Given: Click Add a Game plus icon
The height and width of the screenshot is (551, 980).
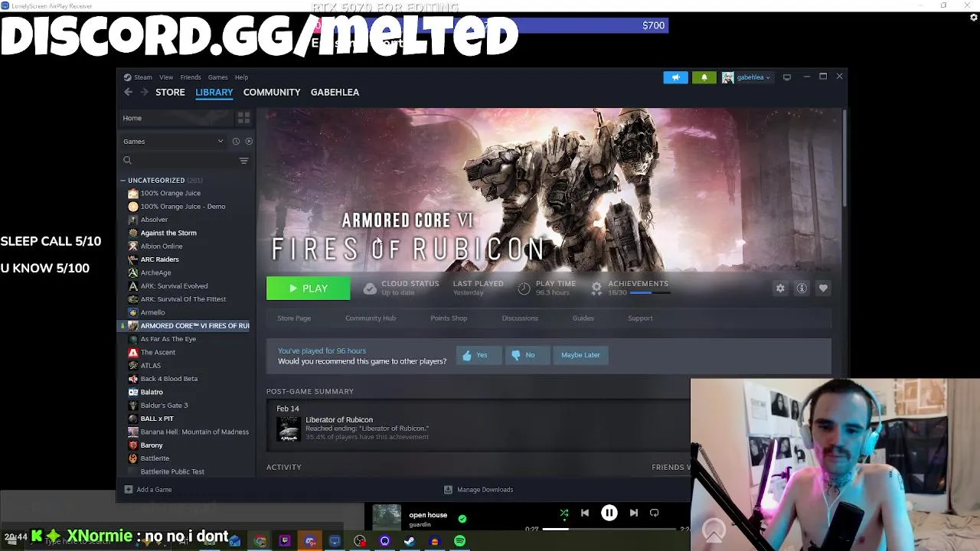Looking at the screenshot, I should point(129,490).
